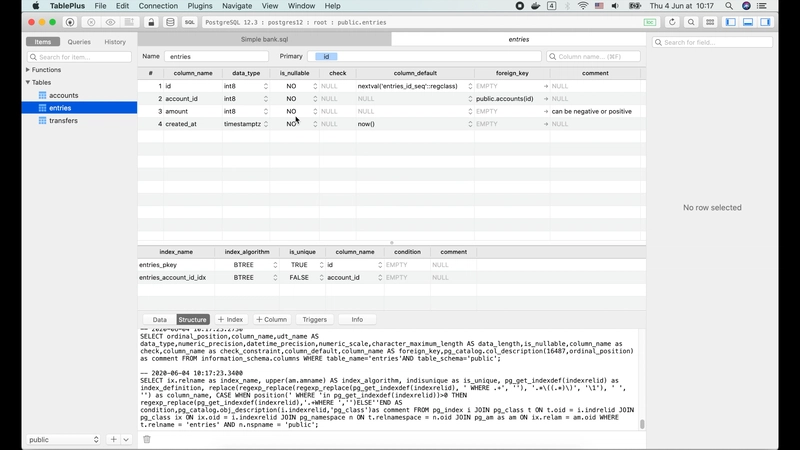
Task: Click the preview changes eye icon
Action: click(110, 22)
